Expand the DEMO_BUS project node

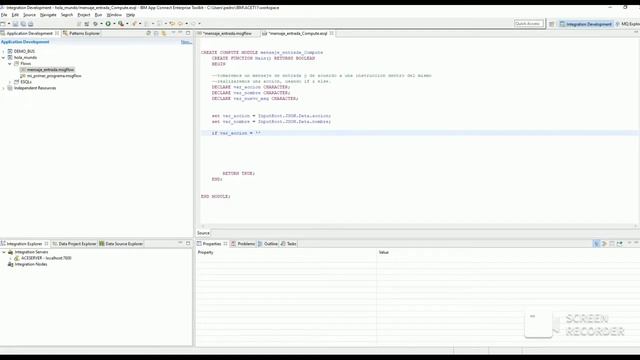click(x=4, y=51)
